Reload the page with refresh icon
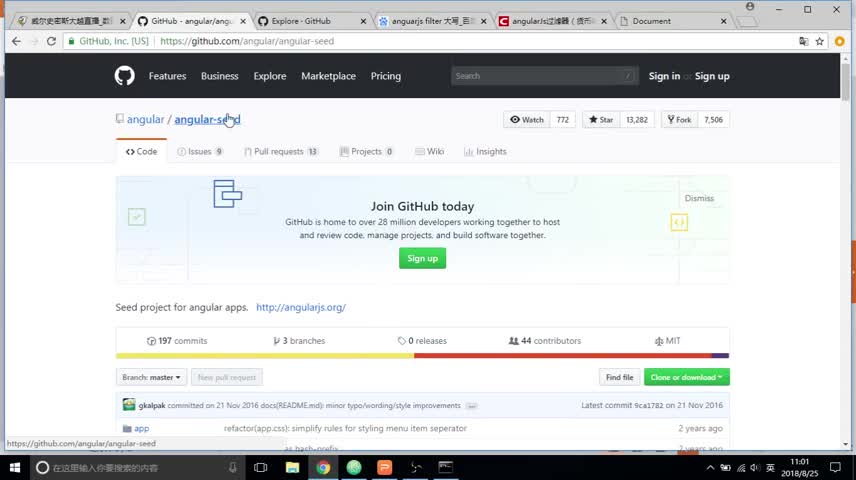 click(51, 41)
